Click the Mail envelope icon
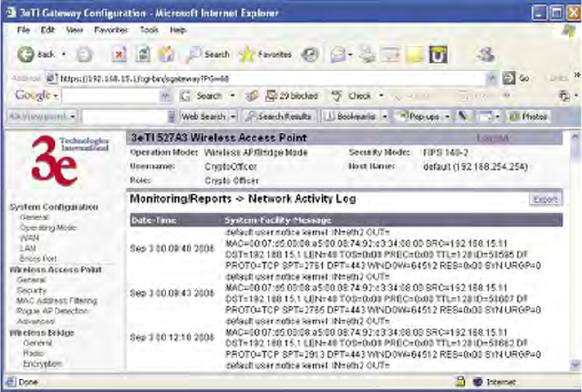The width and height of the screenshot is (582, 392). pyautogui.click(x=338, y=56)
